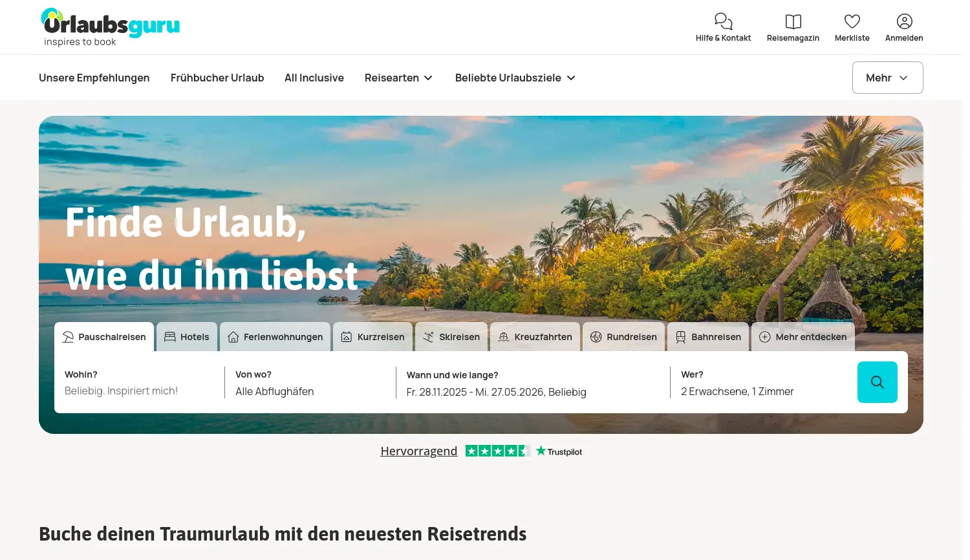Expand the Mehr navigation dropdown
This screenshot has width=970, height=560.
click(x=887, y=78)
